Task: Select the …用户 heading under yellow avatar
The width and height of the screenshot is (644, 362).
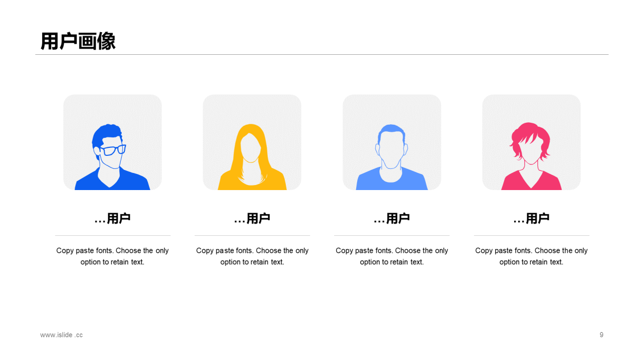Action: [252, 218]
